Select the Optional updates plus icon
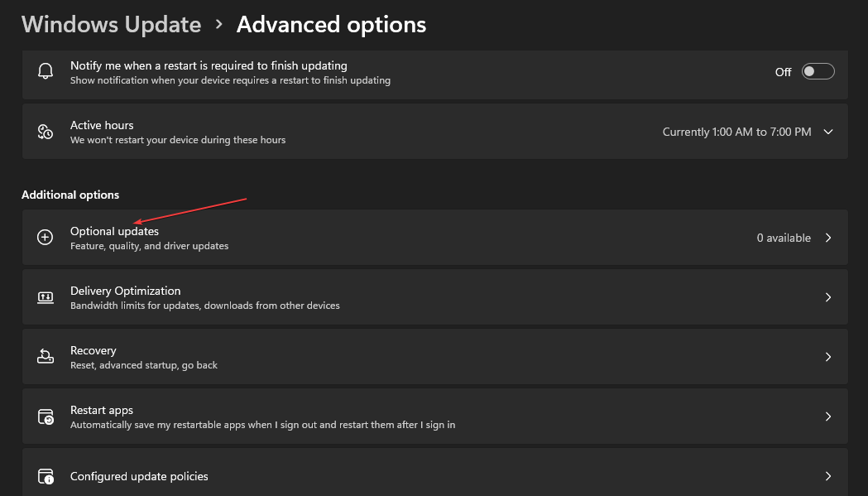868x496 pixels. [45, 237]
